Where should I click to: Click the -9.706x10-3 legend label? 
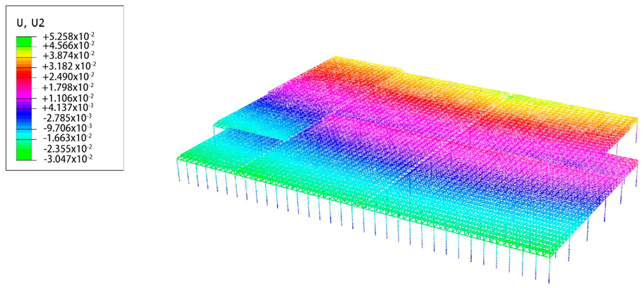pos(67,128)
